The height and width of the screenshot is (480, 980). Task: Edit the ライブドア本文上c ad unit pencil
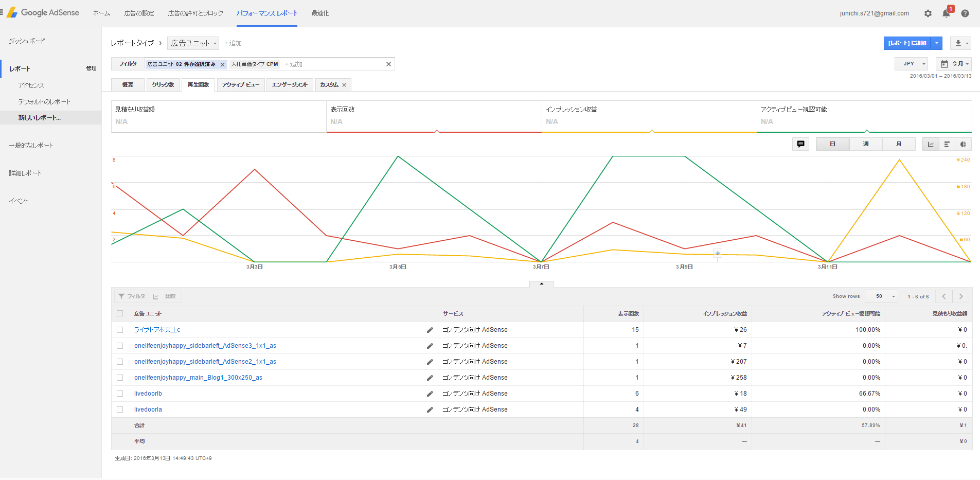pos(430,330)
